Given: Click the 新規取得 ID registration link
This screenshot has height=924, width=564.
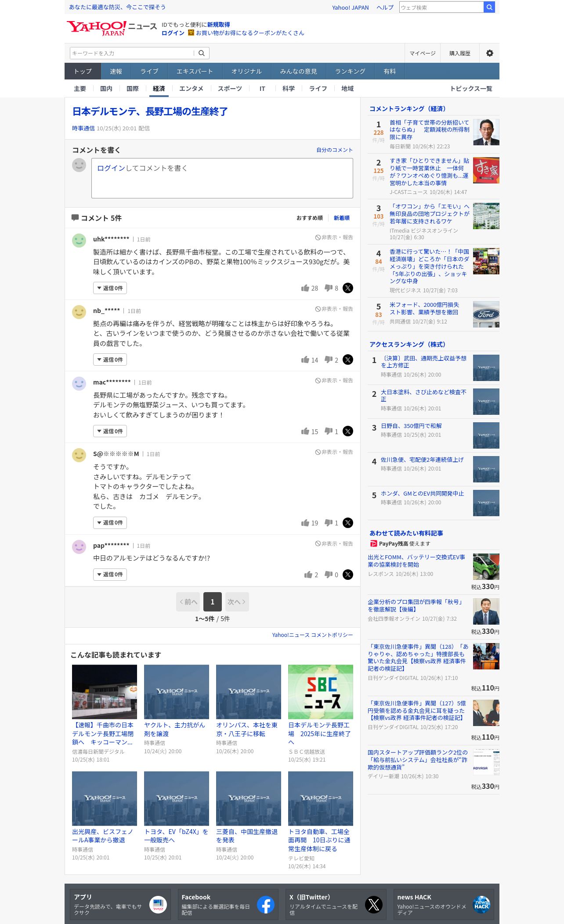Looking at the screenshot, I should (x=219, y=25).
